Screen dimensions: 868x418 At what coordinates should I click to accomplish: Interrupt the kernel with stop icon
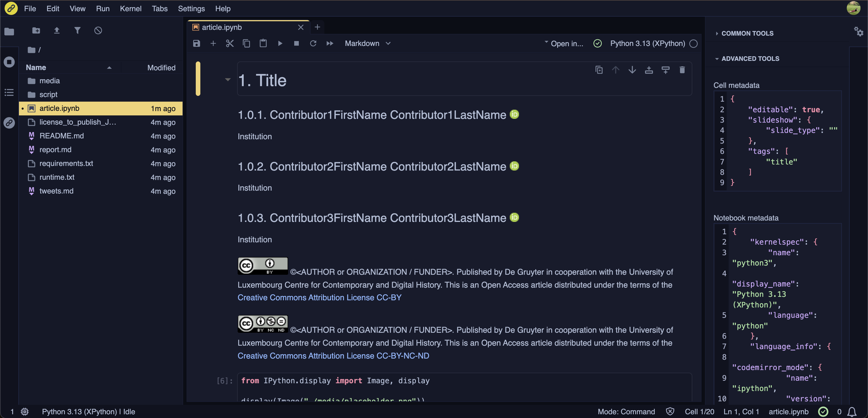click(x=297, y=43)
